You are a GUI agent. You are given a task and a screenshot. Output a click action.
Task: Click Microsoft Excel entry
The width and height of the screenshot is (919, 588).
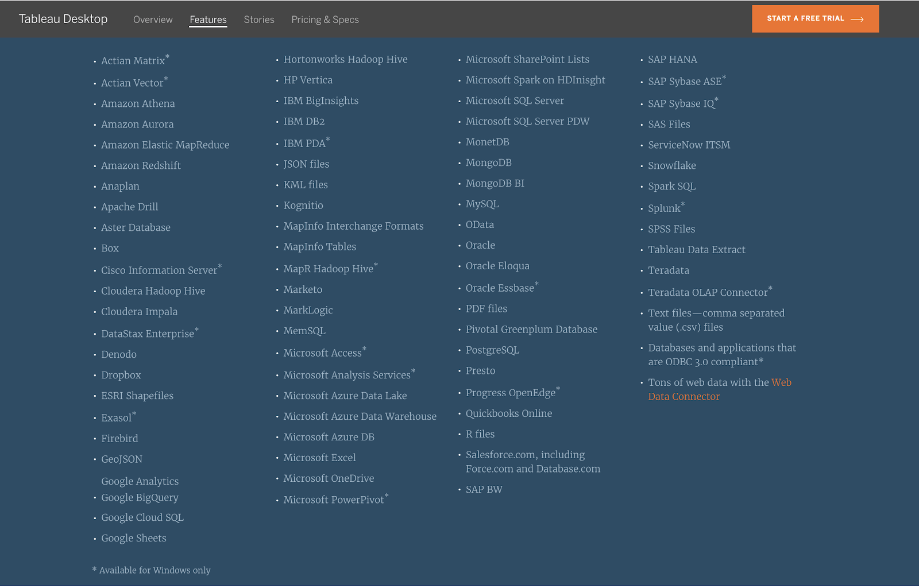[x=319, y=458]
